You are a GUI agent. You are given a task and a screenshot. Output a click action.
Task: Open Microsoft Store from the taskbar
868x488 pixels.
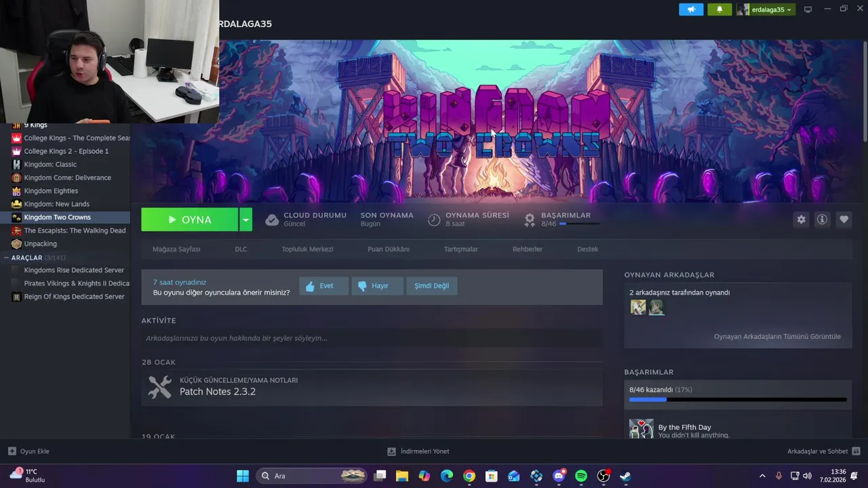[492, 476]
